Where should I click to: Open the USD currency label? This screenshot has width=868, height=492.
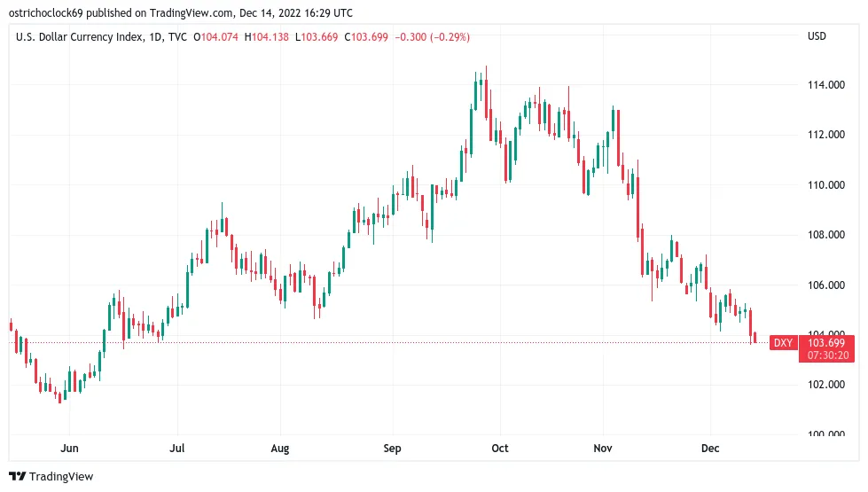click(x=817, y=36)
